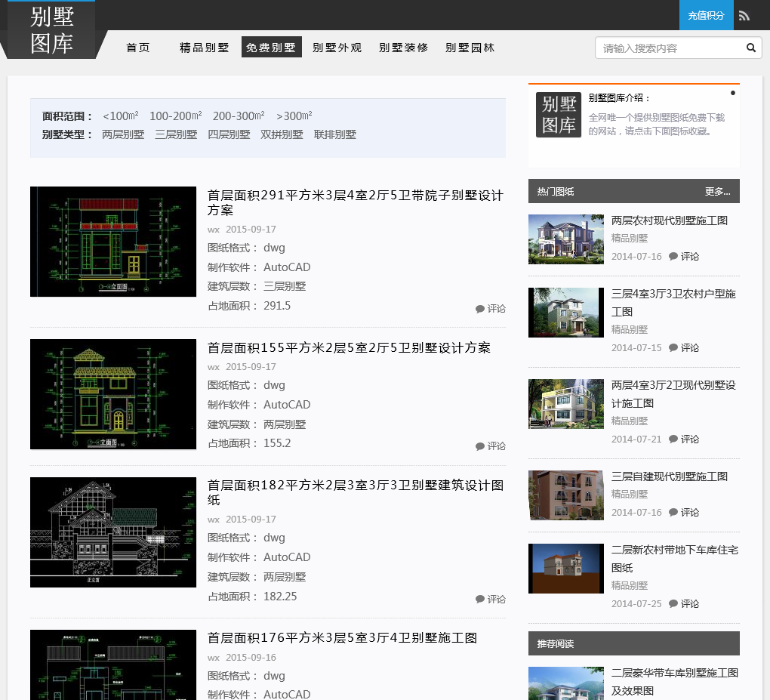Click comment icon for the 291平方米 listing
Screen dimensions: 770x700
[480, 309]
